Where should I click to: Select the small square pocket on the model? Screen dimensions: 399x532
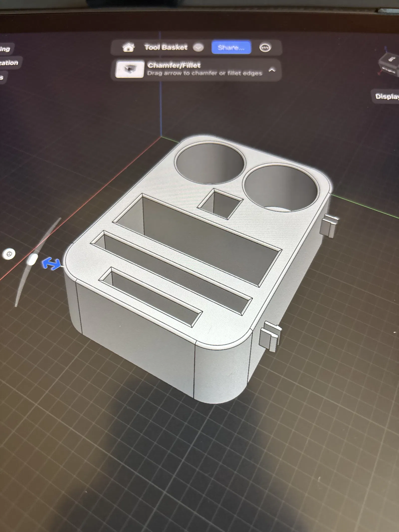point(220,204)
